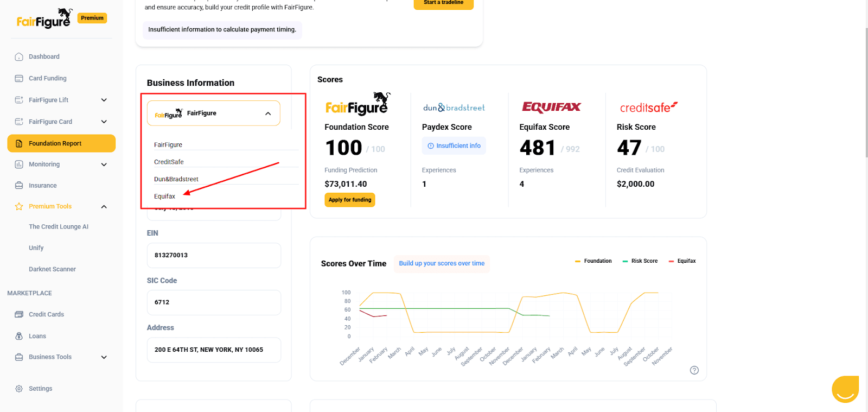Click the Premium badge
Viewport: 868px width, 412px height.
[92, 18]
